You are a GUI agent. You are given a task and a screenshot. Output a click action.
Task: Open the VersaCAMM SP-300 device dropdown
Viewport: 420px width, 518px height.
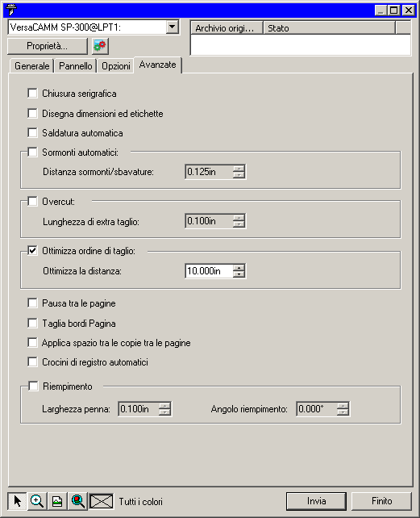[x=172, y=27]
